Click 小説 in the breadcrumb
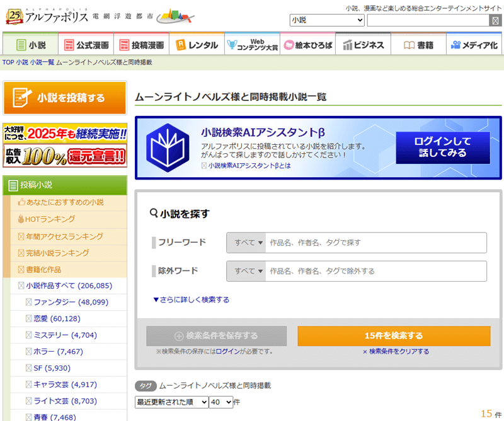The image size is (504, 421). [x=22, y=62]
